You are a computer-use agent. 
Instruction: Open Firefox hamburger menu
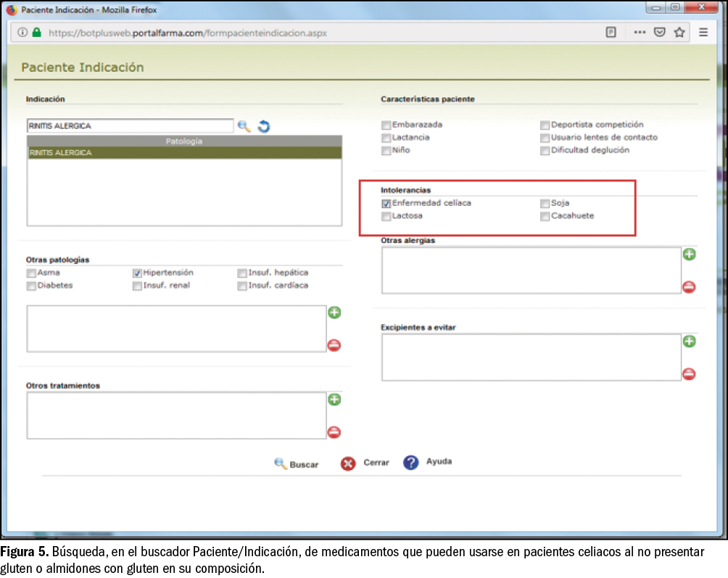click(703, 33)
